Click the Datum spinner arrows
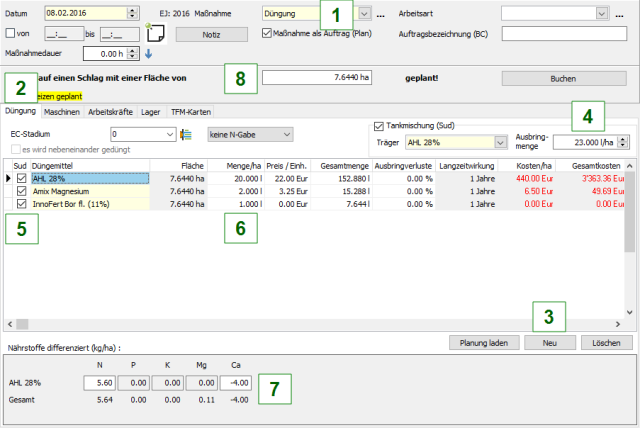Image resolution: width=640 pixels, height=428 pixels. [131, 14]
